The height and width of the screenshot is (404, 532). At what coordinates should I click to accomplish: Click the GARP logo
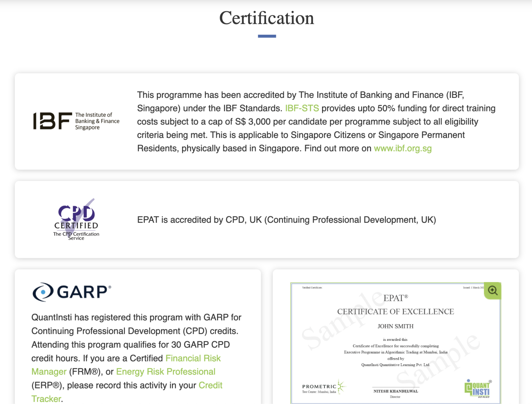pyautogui.click(x=72, y=292)
